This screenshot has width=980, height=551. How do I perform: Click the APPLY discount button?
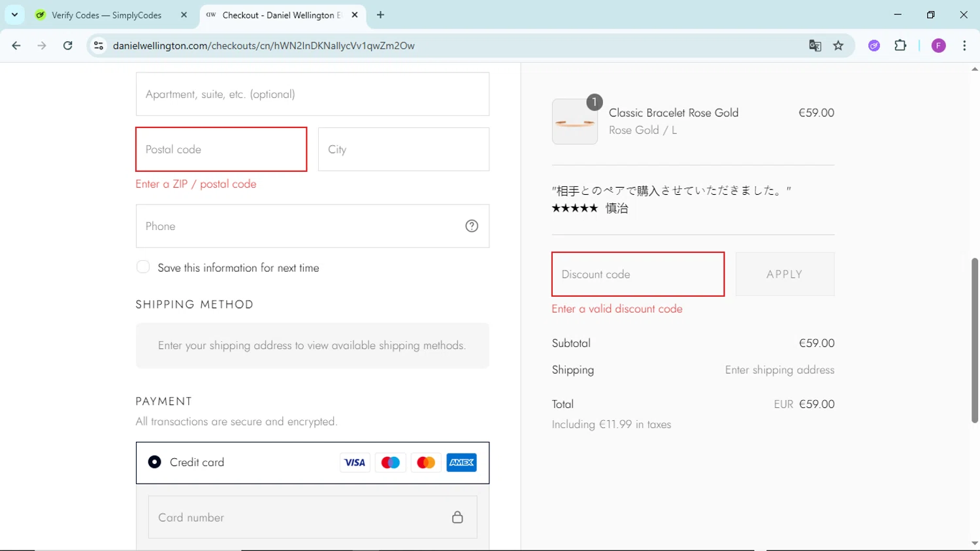point(785,275)
